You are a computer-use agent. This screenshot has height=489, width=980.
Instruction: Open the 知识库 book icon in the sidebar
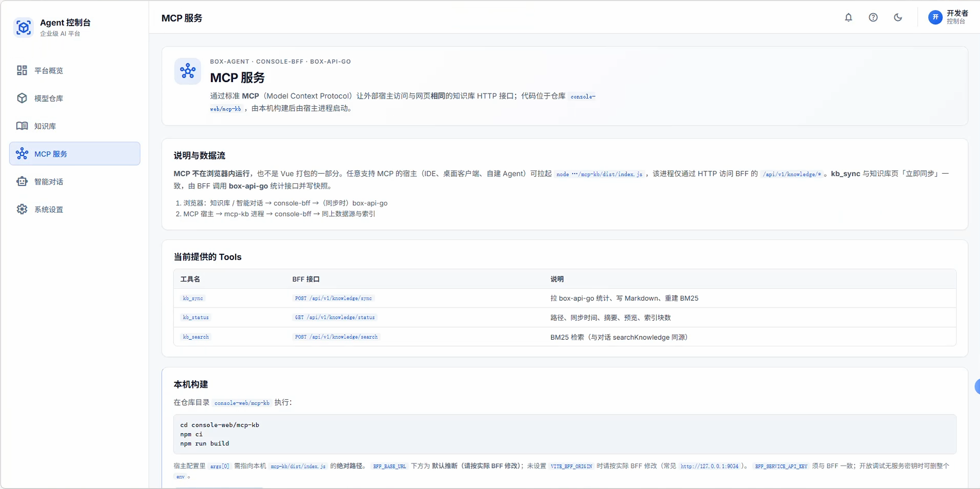22,126
